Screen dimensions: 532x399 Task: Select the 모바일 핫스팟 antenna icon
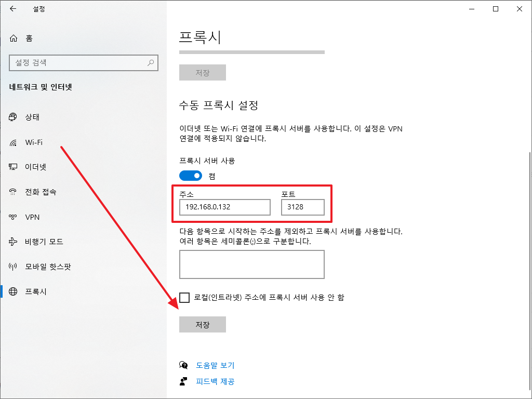coord(13,267)
